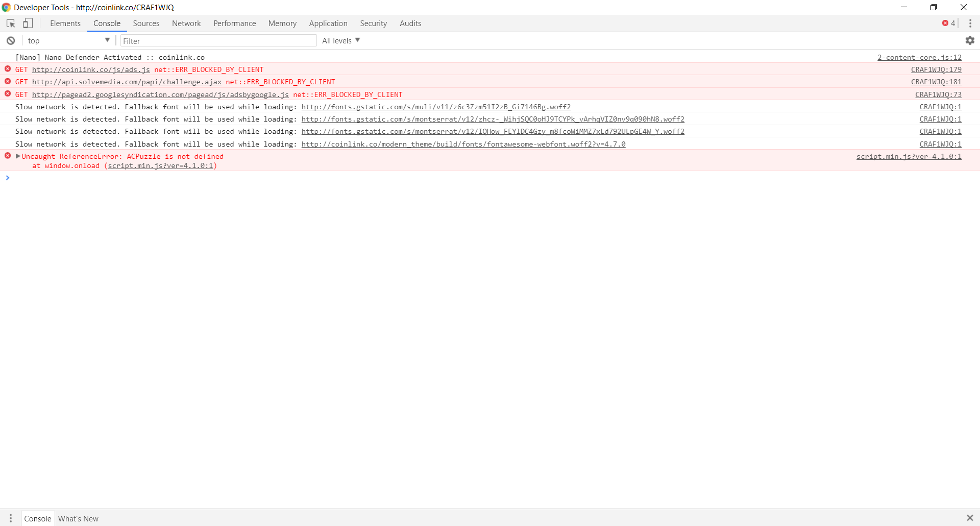980x526 pixels.
Task: Switch to the Network tab
Action: tap(186, 23)
